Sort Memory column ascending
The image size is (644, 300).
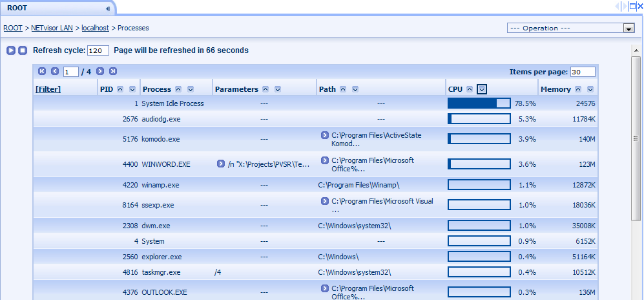(x=578, y=89)
